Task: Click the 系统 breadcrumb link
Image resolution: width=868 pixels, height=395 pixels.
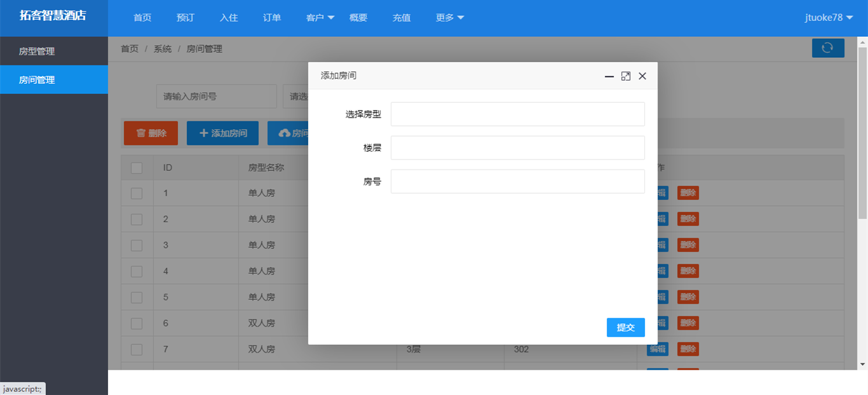Action: 163,49
